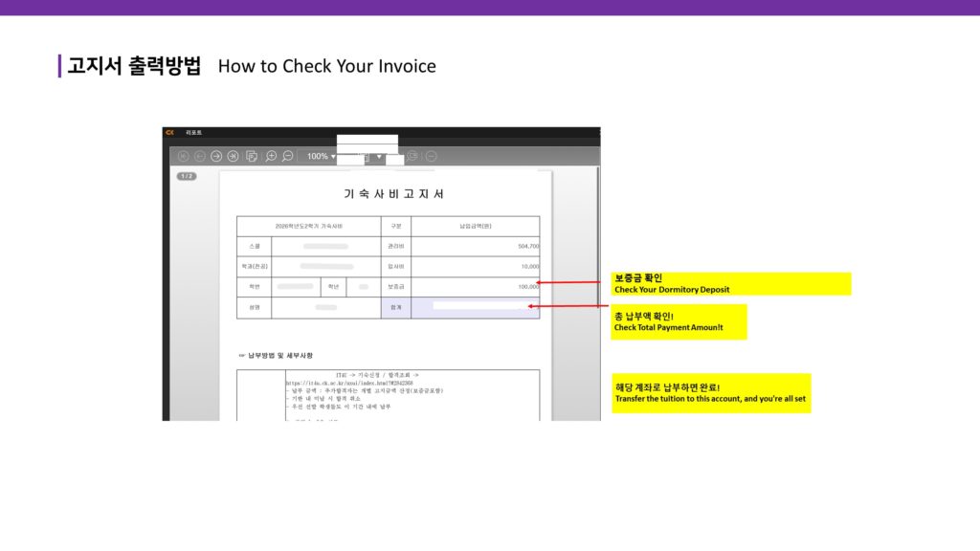Click the greyed-out icon beside the export dropdown
This screenshot has height=551, width=980.
point(412,156)
